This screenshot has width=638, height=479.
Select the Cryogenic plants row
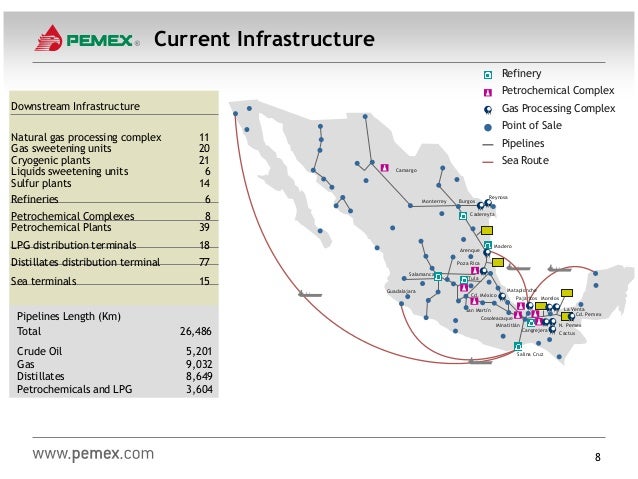[x=110, y=160]
